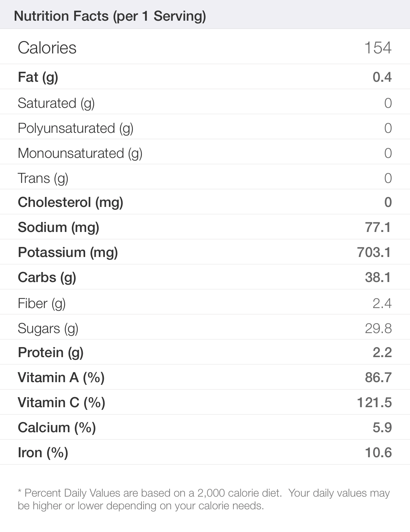This screenshot has height=532, width=410.
Task: Click the Vitamin C value 121.5
Action: [x=374, y=403]
